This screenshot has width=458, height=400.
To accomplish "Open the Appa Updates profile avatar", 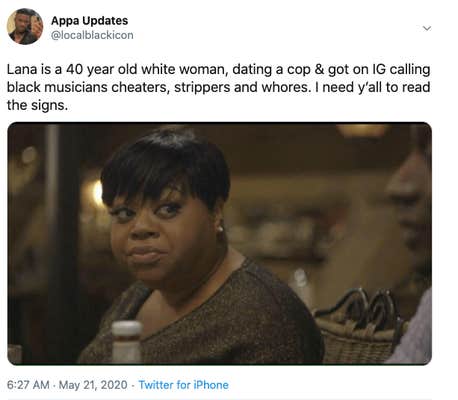I will click(x=25, y=27).
